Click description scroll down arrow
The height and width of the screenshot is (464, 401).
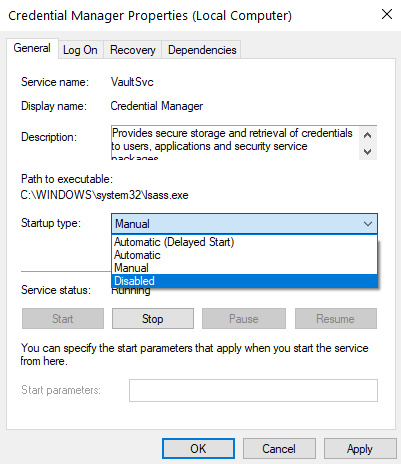[x=368, y=152]
